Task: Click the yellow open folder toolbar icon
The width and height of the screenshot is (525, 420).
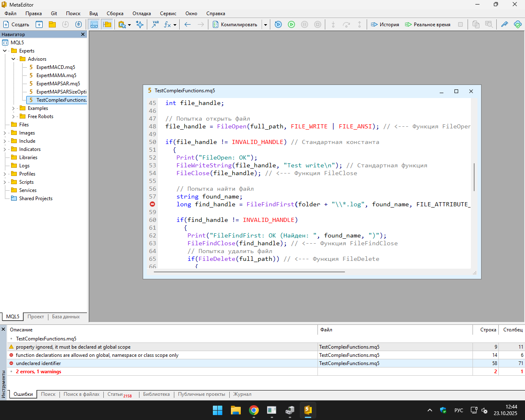Action: tap(52, 25)
